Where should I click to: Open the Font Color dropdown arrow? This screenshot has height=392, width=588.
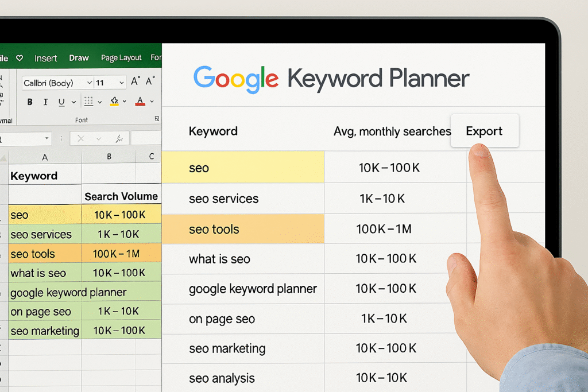(x=152, y=101)
